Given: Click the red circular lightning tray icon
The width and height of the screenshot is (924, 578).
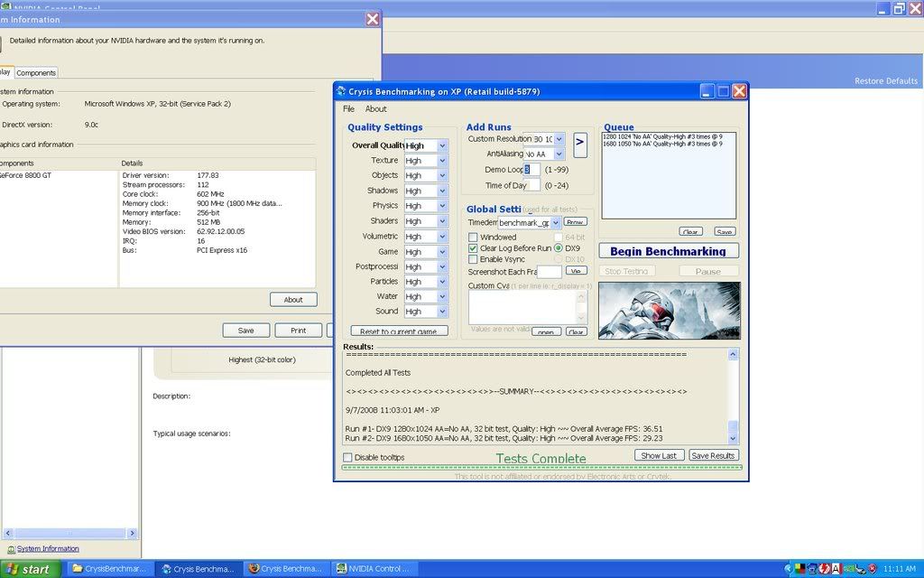Looking at the screenshot, I should 825,569.
